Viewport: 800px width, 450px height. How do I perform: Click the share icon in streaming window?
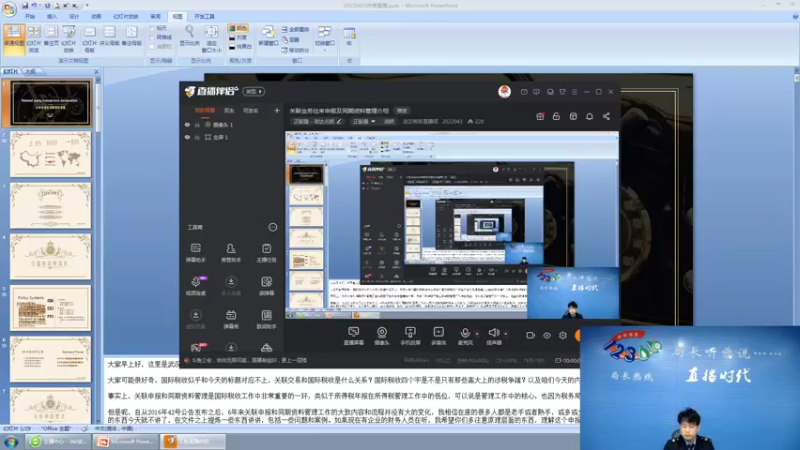[x=606, y=116]
